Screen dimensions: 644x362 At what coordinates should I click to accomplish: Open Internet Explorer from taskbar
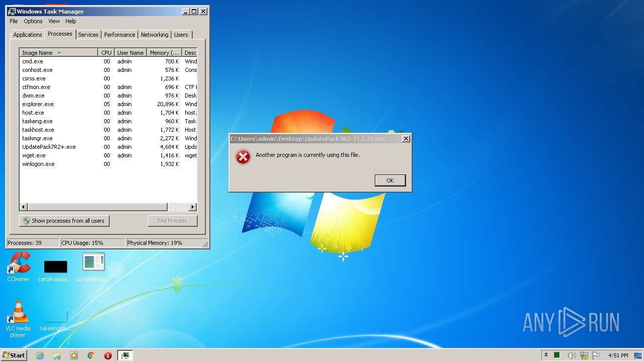click(40, 355)
